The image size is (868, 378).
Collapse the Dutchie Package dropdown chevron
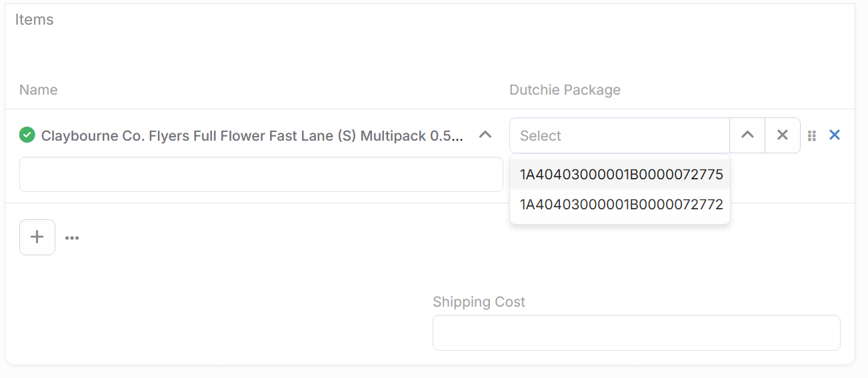click(747, 135)
